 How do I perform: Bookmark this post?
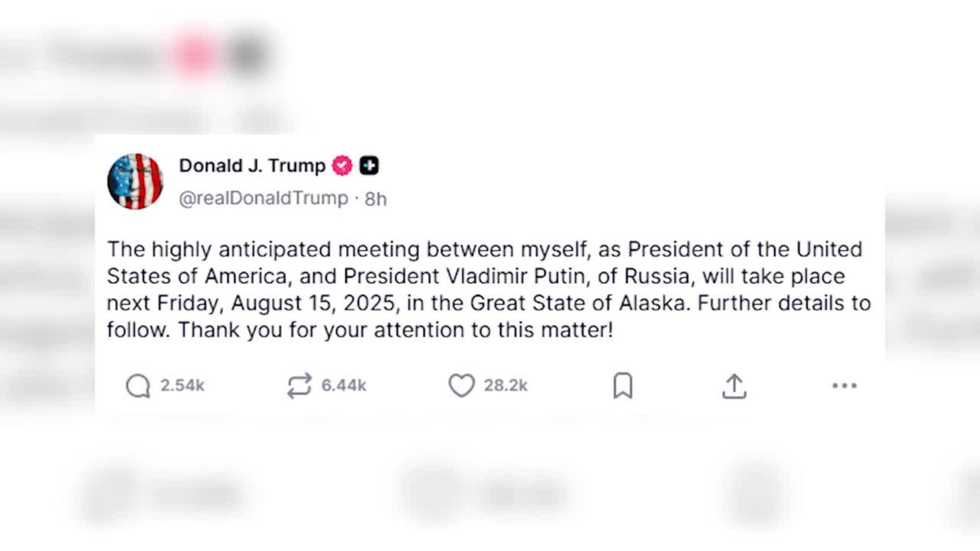pos(623,386)
